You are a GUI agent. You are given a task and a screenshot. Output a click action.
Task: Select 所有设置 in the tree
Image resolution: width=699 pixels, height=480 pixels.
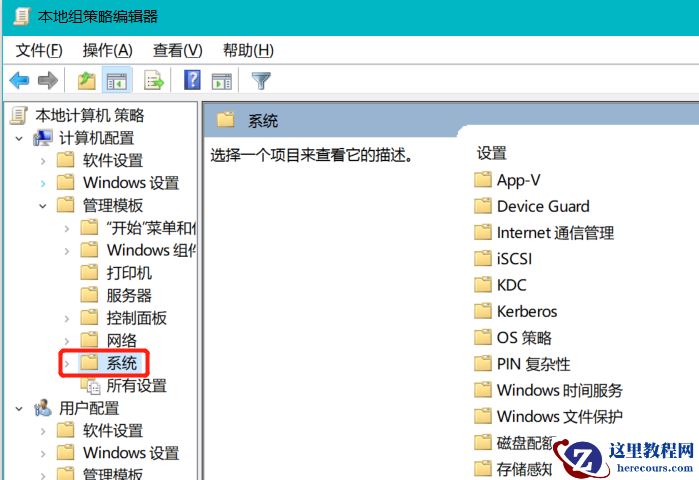pos(136,386)
